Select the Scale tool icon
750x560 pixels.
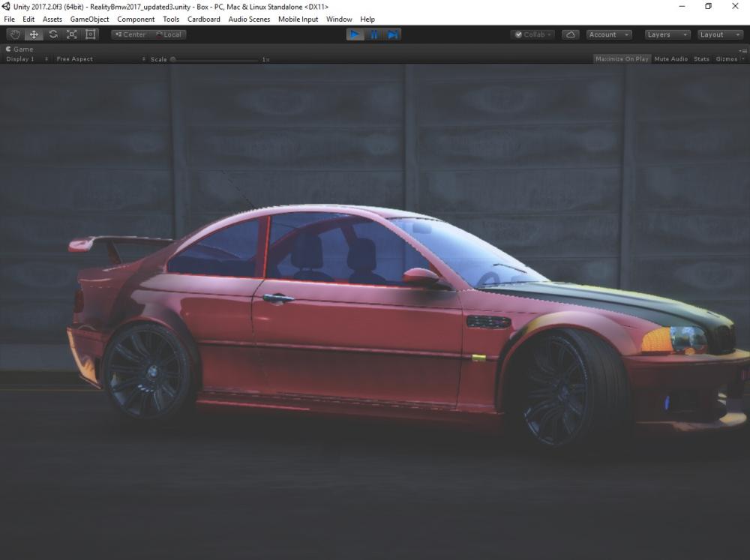[x=72, y=34]
